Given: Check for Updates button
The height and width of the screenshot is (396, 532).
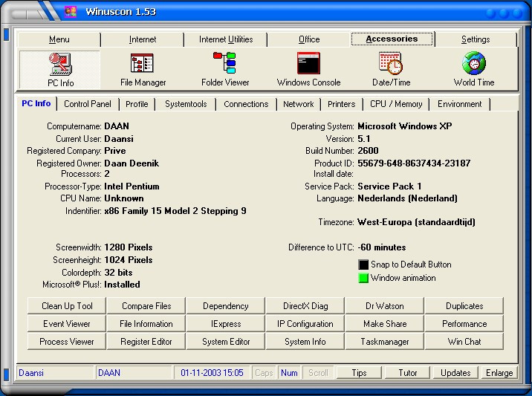Looking at the screenshot, I should tap(455, 372).
